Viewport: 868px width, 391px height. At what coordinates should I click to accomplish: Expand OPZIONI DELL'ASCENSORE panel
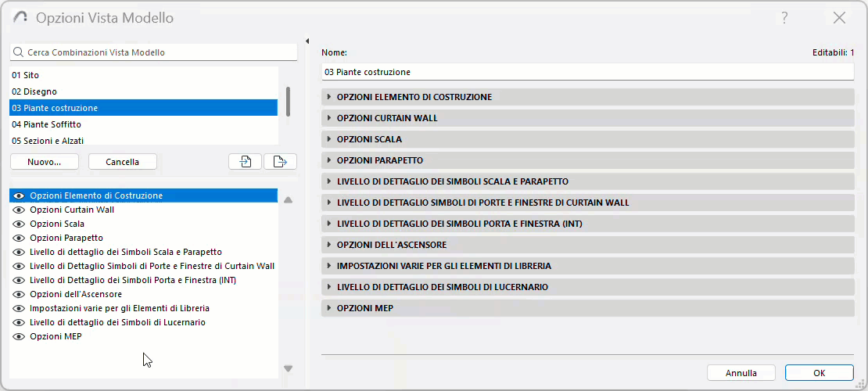tap(588, 245)
